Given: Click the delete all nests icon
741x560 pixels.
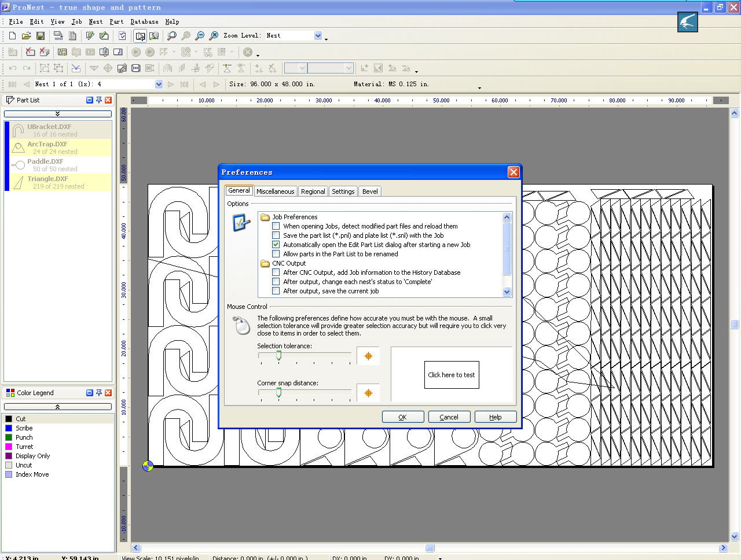Looking at the screenshot, I should pos(44,52).
